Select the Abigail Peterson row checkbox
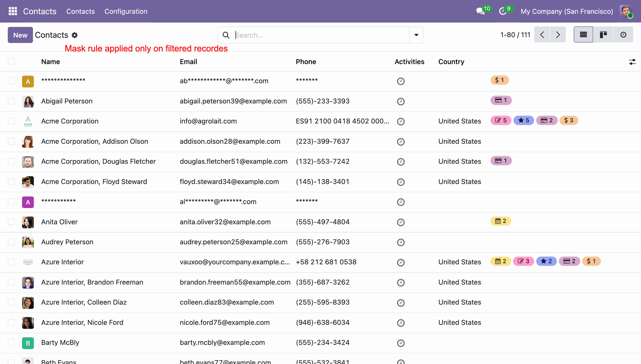This screenshot has height=364, width=641. pyautogui.click(x=11, y=101)
